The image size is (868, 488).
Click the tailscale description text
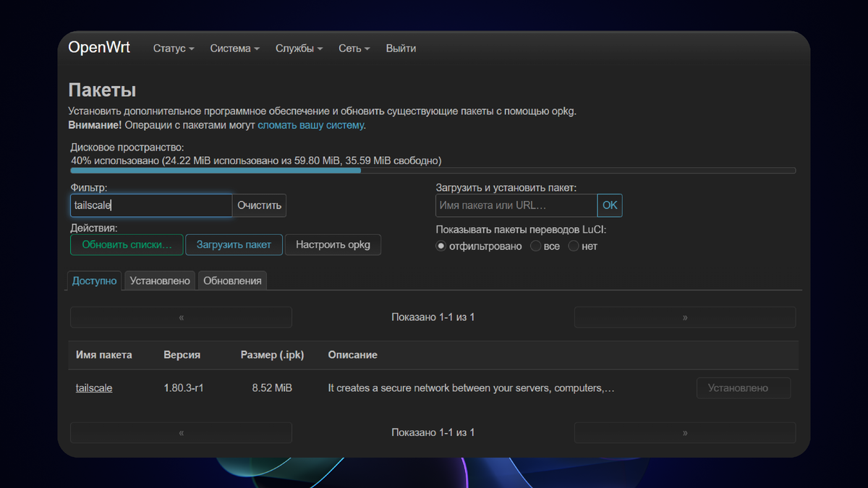[472, 388]
